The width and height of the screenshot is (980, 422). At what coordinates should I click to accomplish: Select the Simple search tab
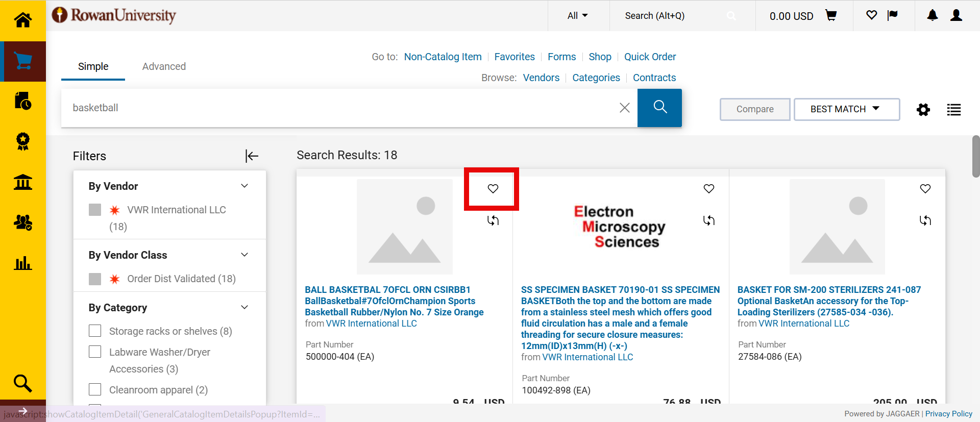93,67
